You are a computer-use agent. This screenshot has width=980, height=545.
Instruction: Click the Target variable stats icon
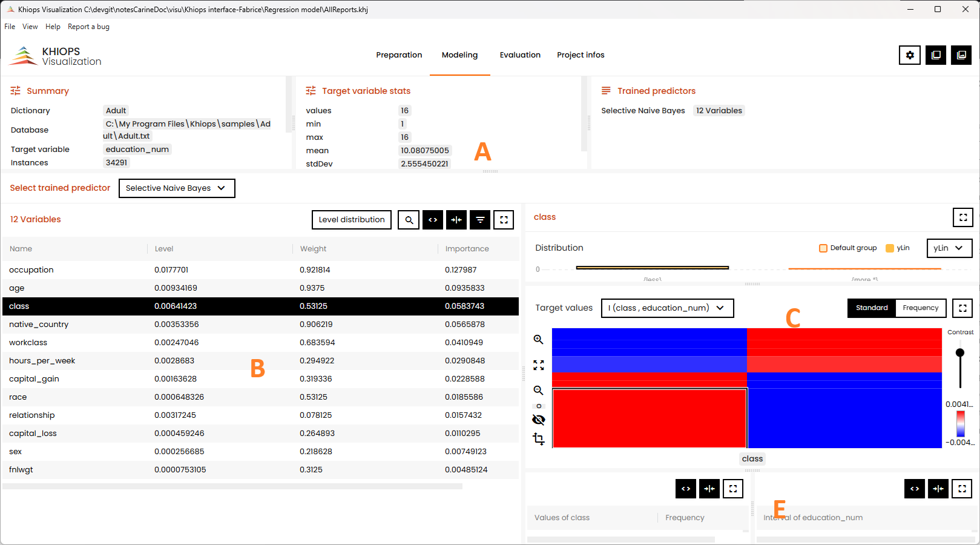[311, 91]
